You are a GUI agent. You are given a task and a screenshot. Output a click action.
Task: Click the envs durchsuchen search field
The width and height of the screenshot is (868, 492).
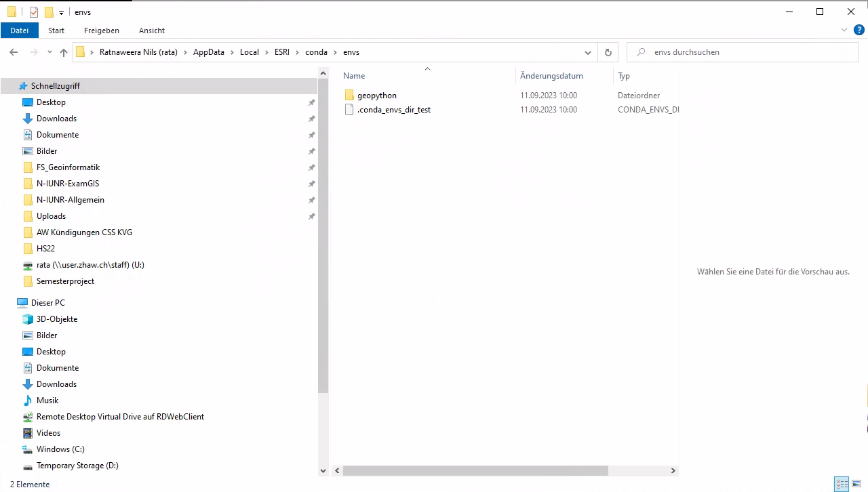[746, 52]
